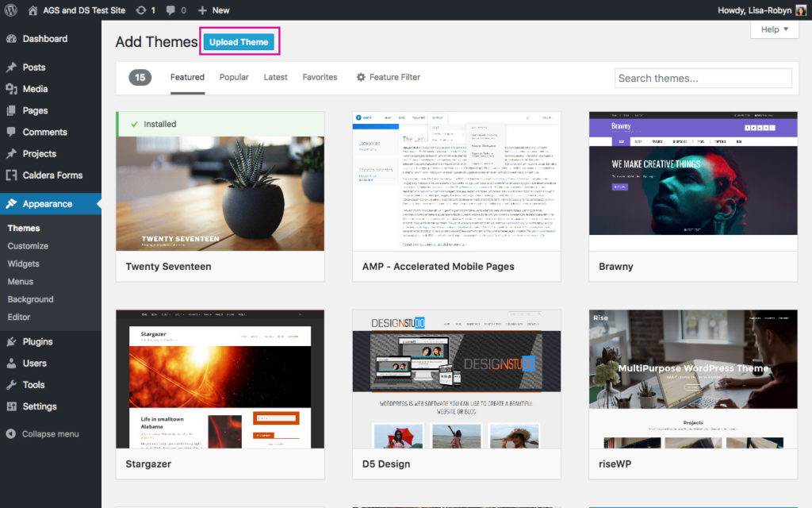This screenshot has width=812, height=508.
Task: Click the Settings sliders icon
Action: click(x=11, y=406)
